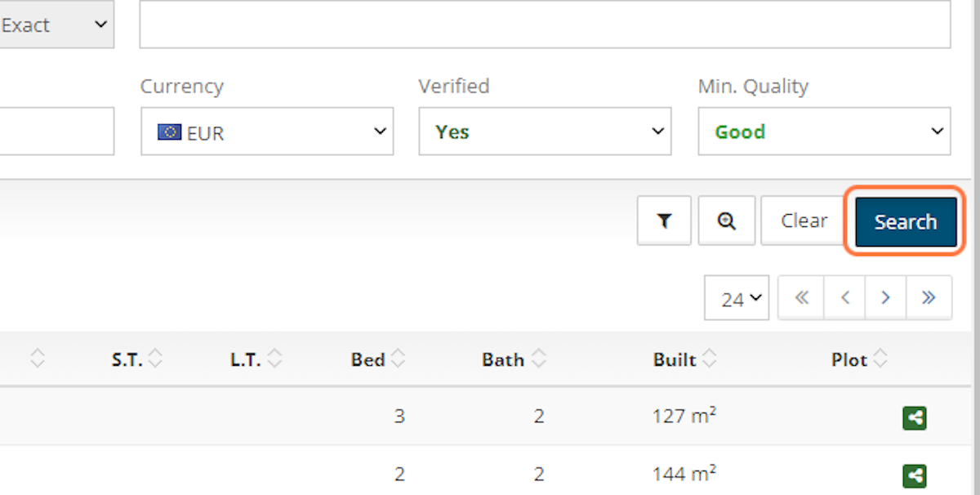Click the wide text input field at top
Image resolution: width=980 pixels, height=495 pixels.
[x=545, y=25]
